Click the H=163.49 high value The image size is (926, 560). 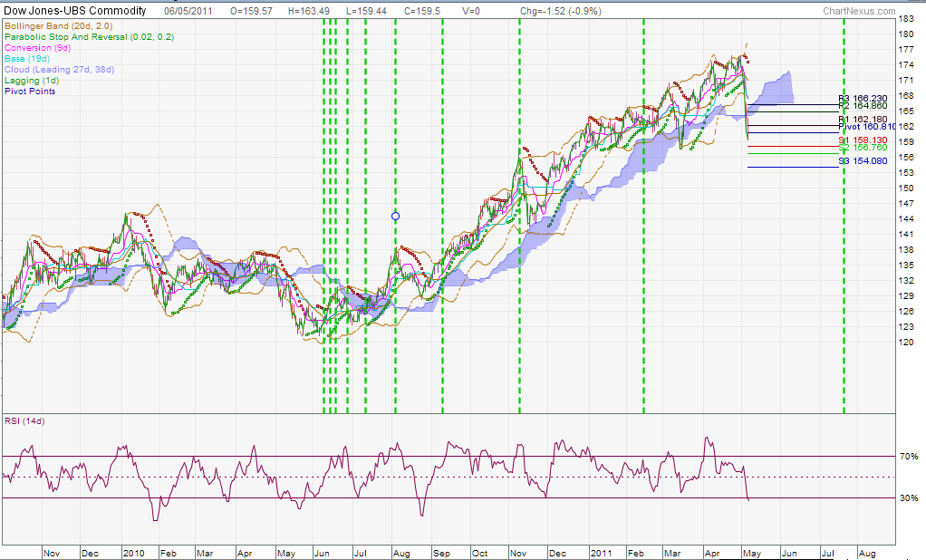coord(309,11)
